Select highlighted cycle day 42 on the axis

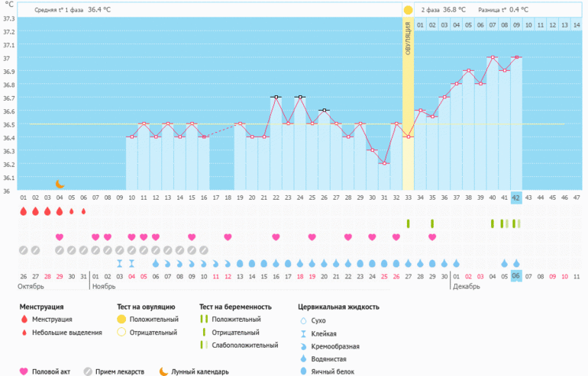pos(516,197)
